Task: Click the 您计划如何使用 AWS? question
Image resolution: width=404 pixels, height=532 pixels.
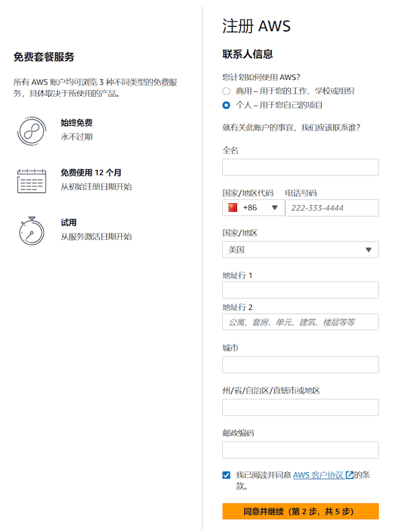Action: [x=261, y=77]
